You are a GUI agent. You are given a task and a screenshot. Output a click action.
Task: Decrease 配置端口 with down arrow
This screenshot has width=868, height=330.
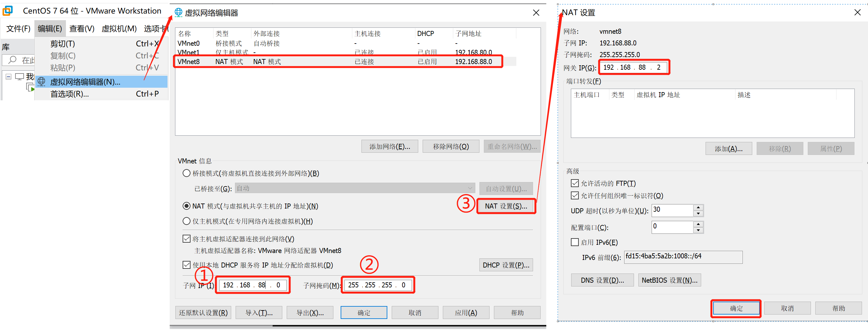point(698,230)
